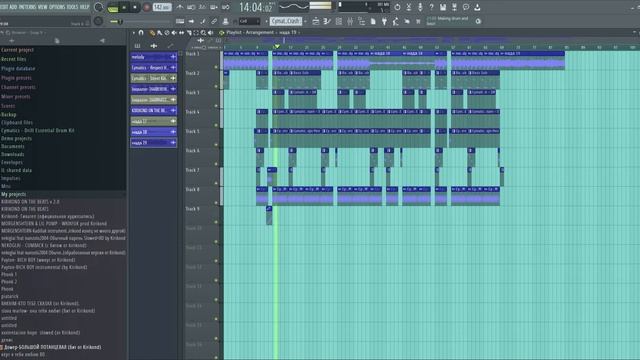Expand Current project in browser
640x360 pixels.
[x=18, y=50]
